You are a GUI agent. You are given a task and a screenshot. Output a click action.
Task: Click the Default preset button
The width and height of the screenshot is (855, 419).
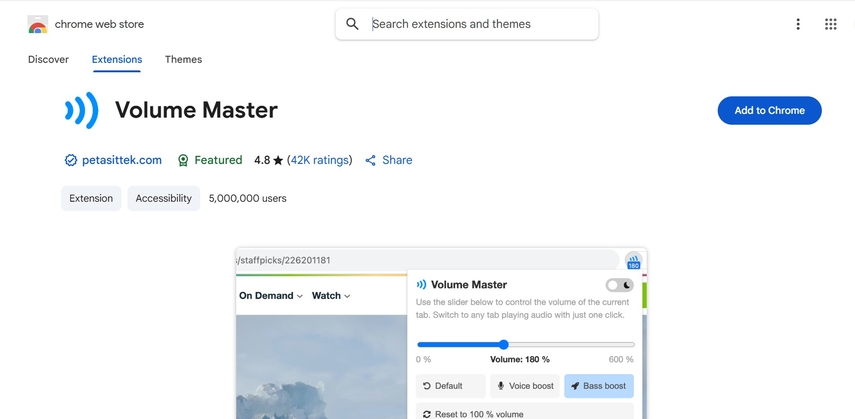coord(450,386)
